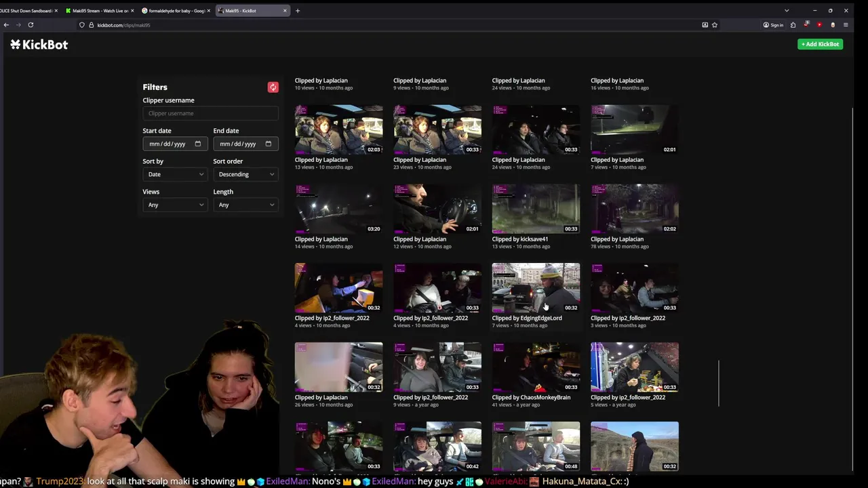Select the Maki95 - KickBot tab
The image size is (868, 488).
pyautogui.click(x=251, y=11)
